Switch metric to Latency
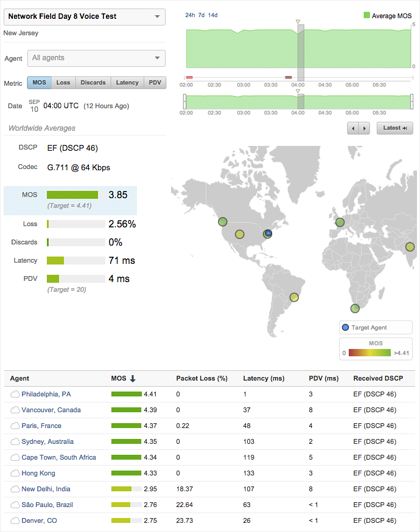Screen dimensions: 420x532 pyautogui.click(x=128, y=83)
